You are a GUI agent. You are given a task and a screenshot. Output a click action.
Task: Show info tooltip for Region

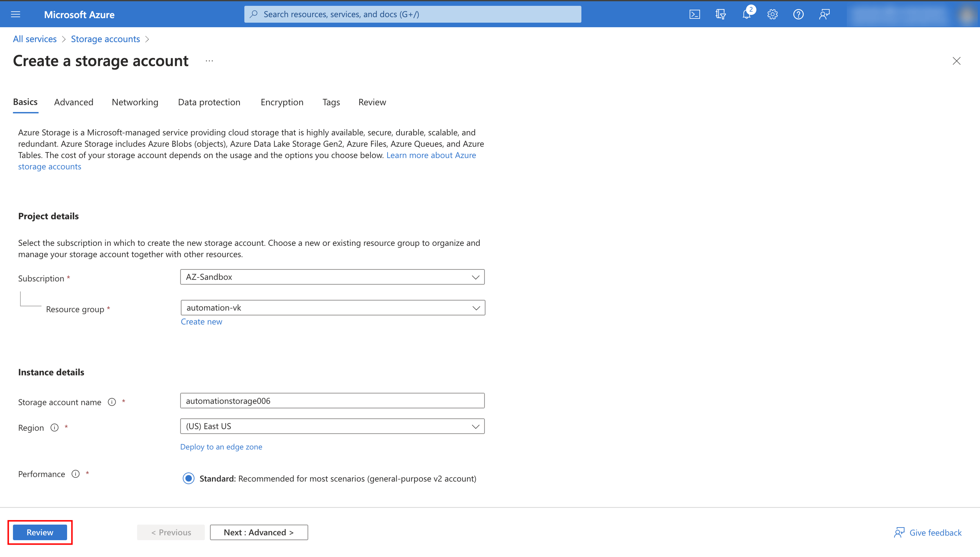(x=55, y=428)
